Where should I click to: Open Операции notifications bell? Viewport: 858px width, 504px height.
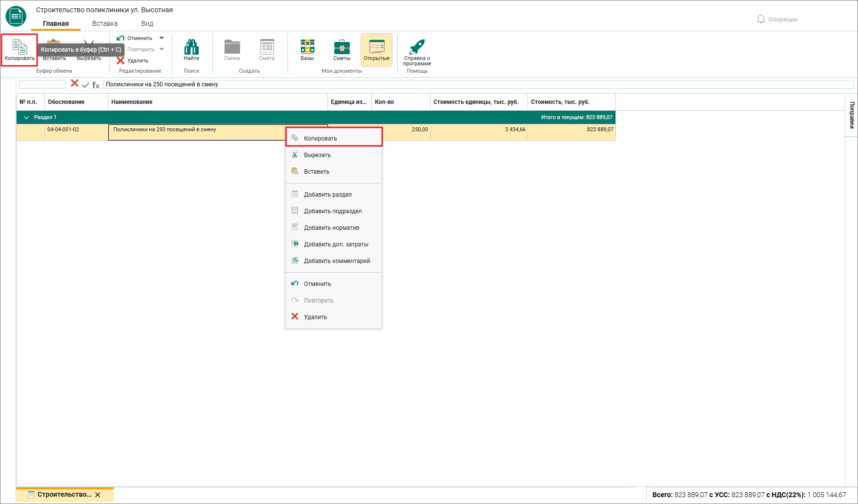pyautogui.click(x=760, y=19)
